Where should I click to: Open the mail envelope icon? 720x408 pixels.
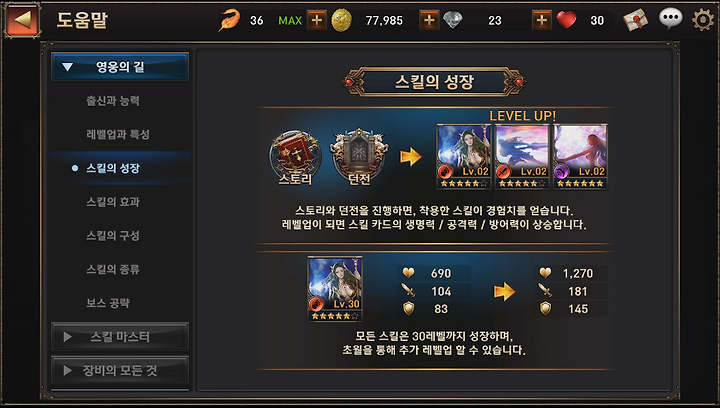coord(635,20)
